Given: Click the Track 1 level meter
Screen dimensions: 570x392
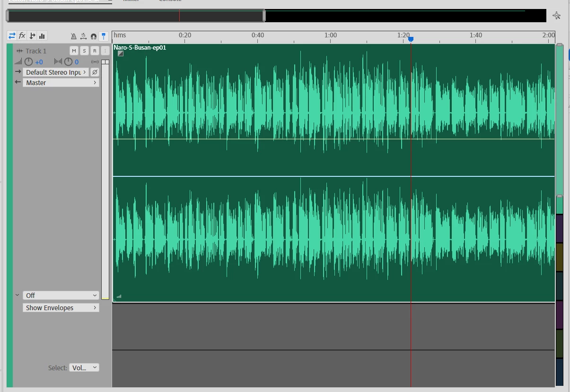Looking at the screenshot, I should click(105, 180).
